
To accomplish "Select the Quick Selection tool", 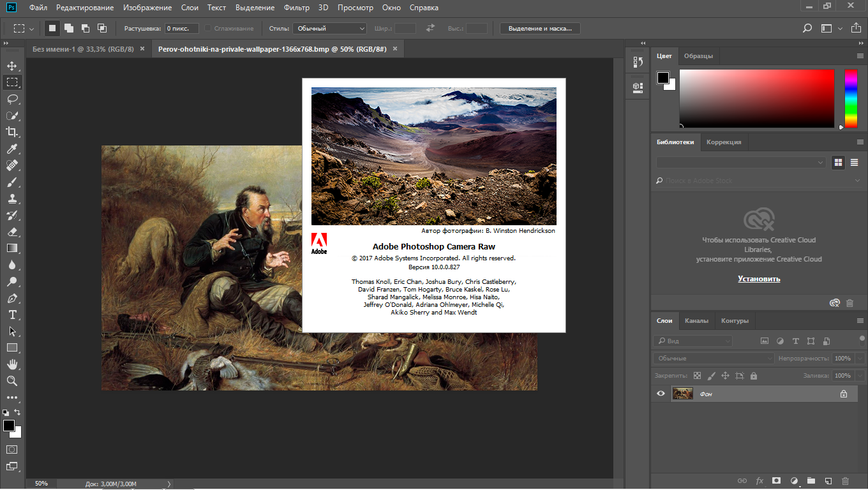I will [12, 115].
